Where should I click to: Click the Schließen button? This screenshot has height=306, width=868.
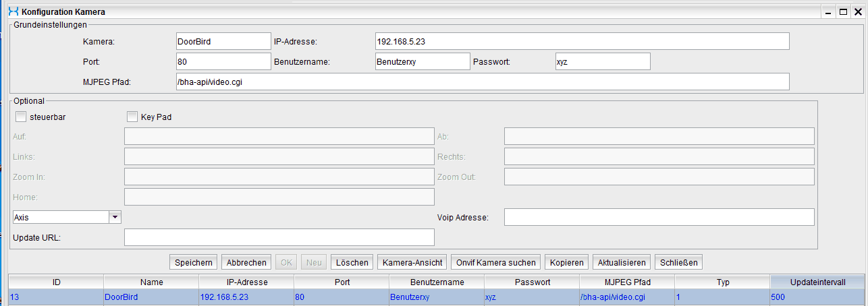tap(678, 262)
